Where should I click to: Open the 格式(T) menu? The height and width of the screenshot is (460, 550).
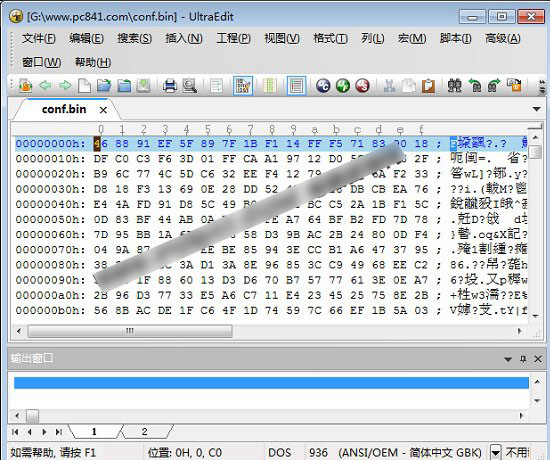point(330,38)
